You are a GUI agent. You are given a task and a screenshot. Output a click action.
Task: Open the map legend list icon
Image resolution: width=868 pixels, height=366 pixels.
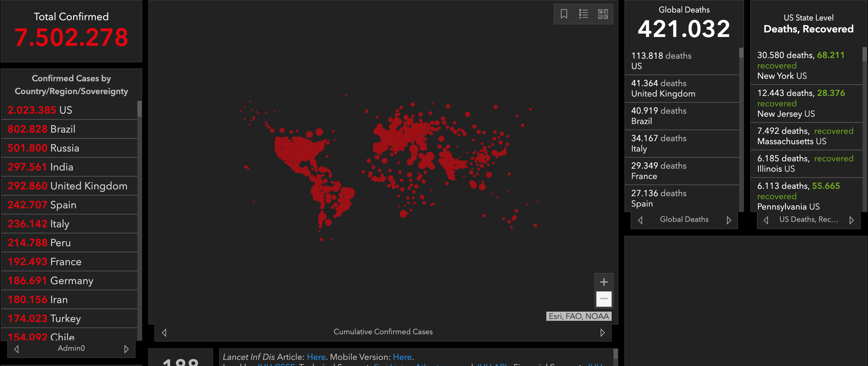(583, 14)
